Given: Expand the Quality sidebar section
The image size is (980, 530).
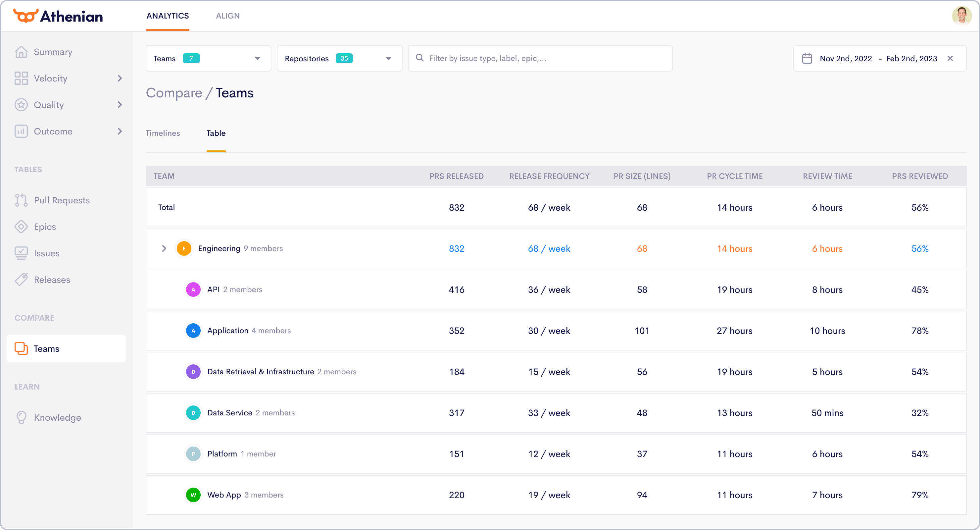Looking at the screenshot, I should click(x=120, y=105).
